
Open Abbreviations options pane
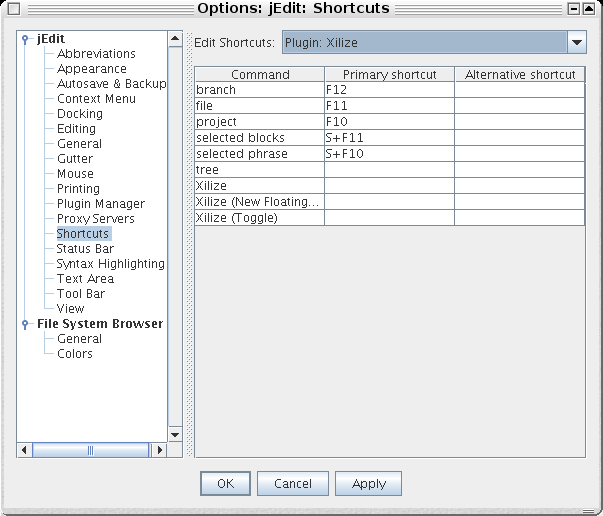(x=96, y=53)
